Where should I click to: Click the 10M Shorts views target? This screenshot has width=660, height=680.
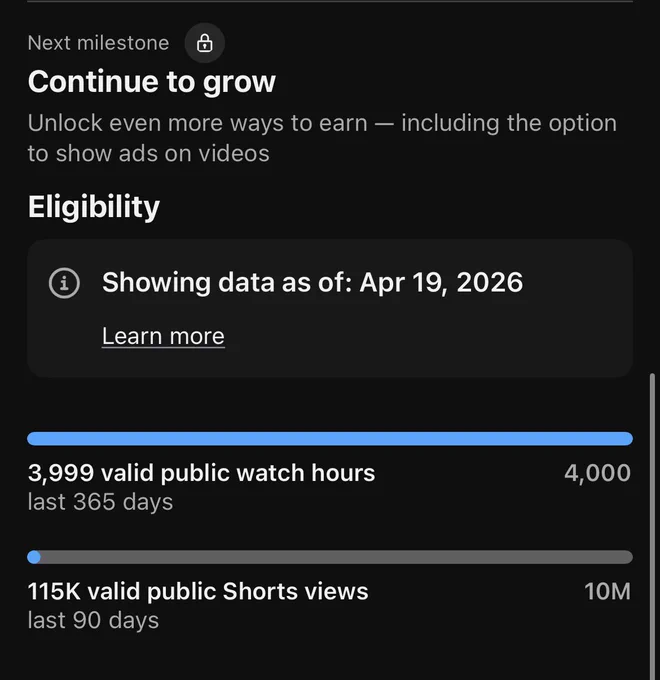pyautogui.click(x=607, y=591)
